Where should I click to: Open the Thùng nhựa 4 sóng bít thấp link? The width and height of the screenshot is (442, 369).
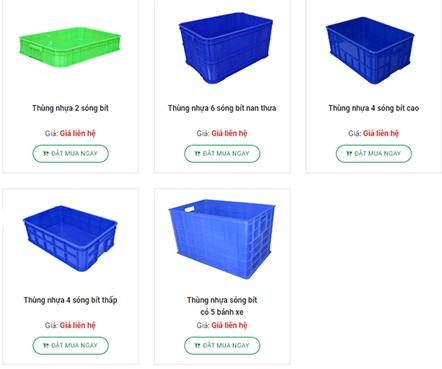click(x=70, y=300)
